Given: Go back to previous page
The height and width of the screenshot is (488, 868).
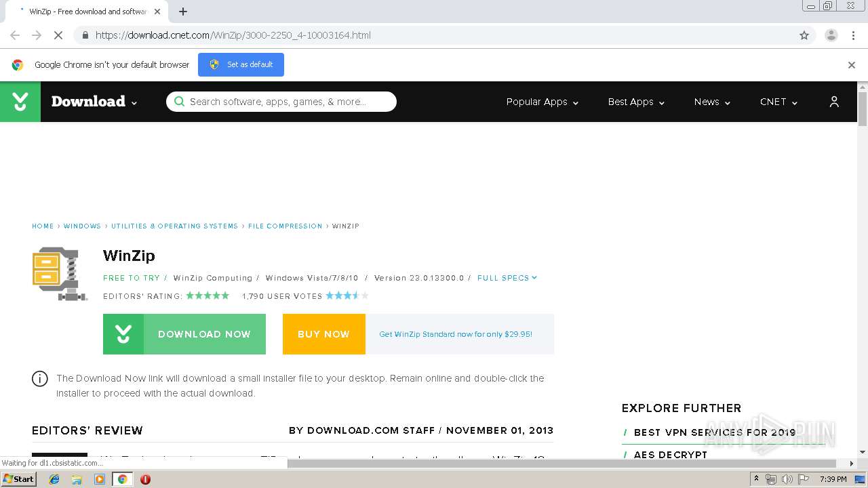Looking at the screenshot, I should click(x=15, y=35).
